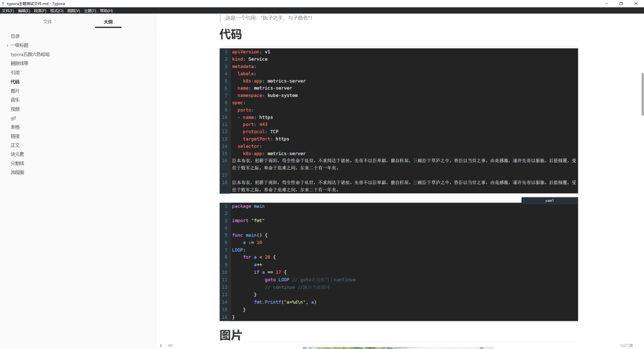Screen dimensions: 644x349
Task: Click the 'LOOP:' label code line
Action: pyautogui.click(x=239, y=250)
